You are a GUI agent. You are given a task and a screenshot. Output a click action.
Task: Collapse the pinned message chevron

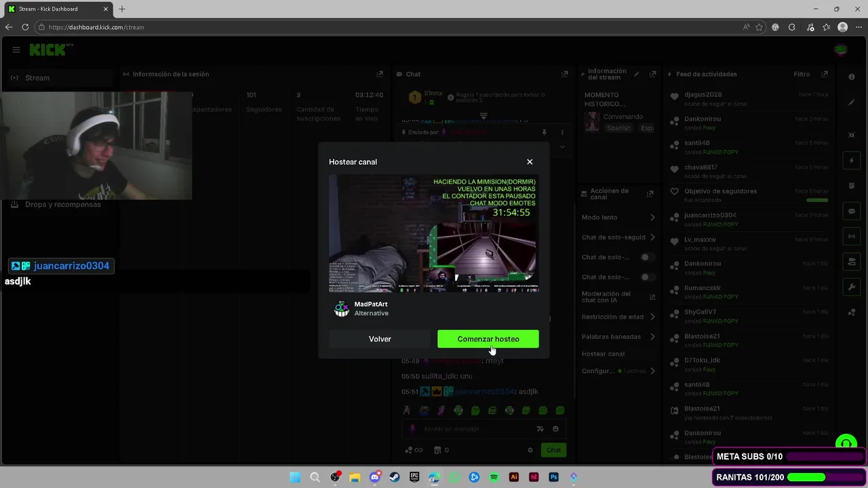562,146
